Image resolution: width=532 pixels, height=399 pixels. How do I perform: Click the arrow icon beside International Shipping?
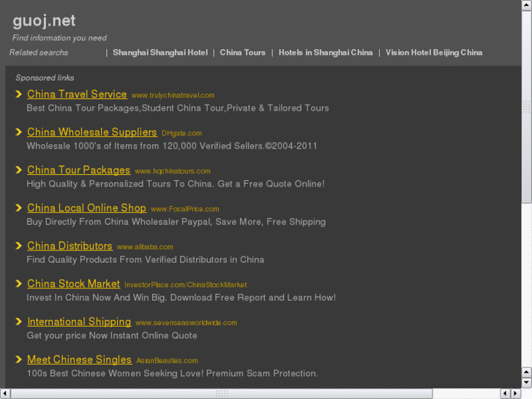point(19,321)
